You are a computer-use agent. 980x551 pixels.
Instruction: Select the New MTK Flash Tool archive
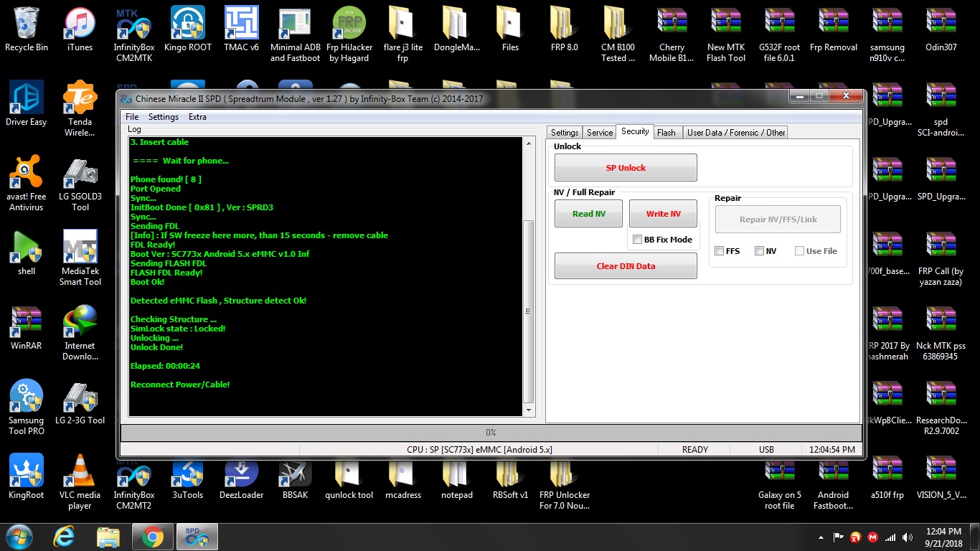coord(726,34)
